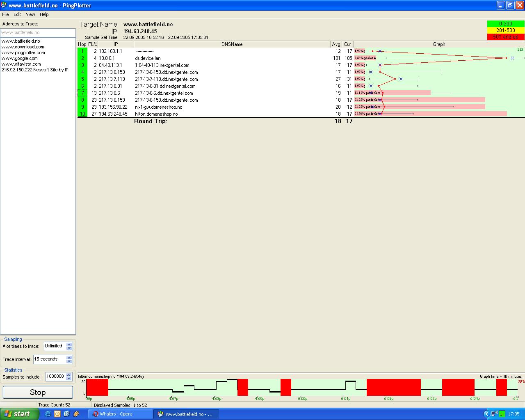Select www.google.com in address list
This screenshot has height=420, width=525.
coord(19,58)
